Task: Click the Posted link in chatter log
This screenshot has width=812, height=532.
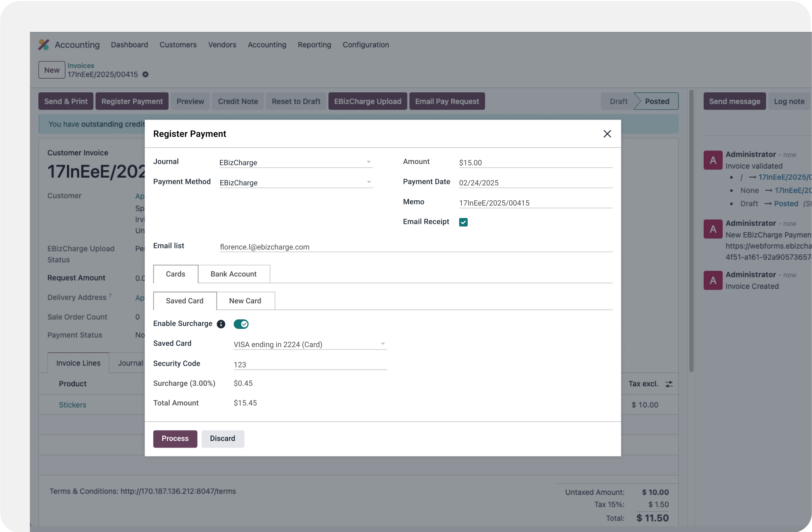Action: point(786,204)
